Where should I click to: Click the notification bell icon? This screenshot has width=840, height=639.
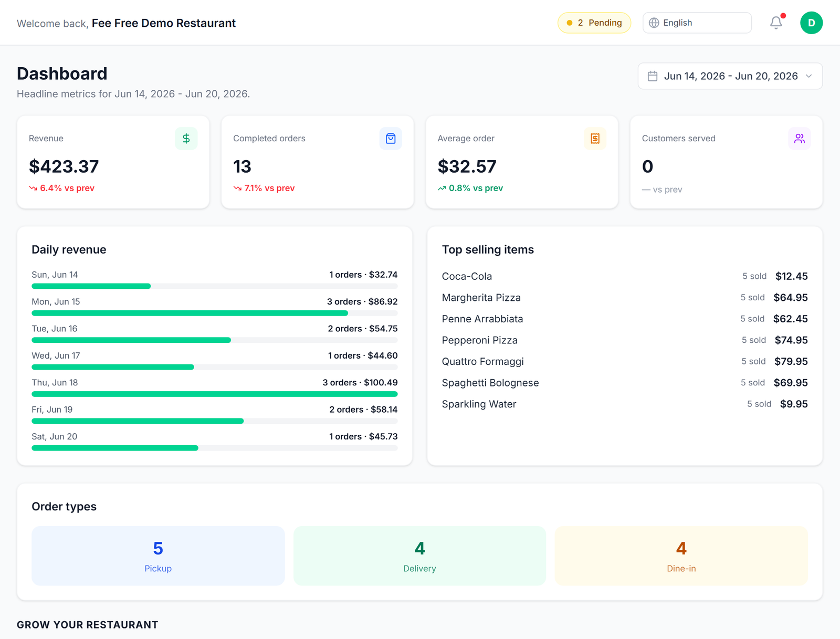click(x=776, y=23)
